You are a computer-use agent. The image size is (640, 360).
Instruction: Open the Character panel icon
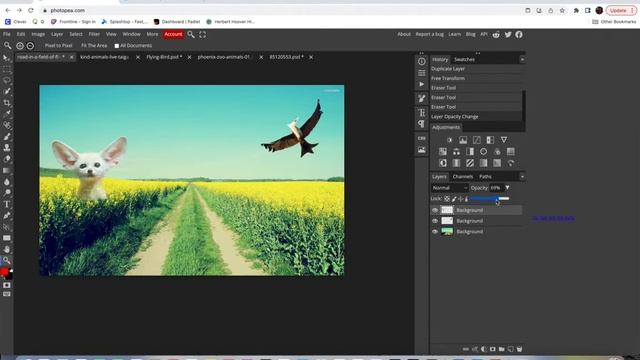pos(421,112)
